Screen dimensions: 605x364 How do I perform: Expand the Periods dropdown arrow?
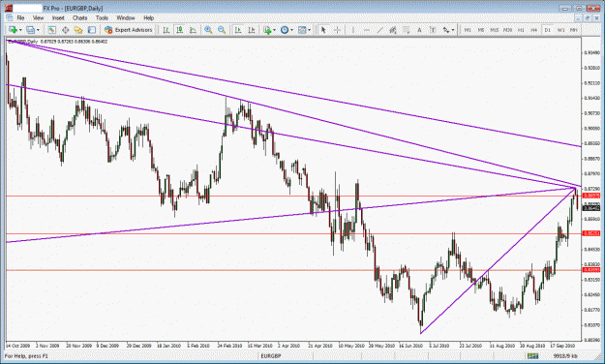pyautogui.click(x=291, y=30)
